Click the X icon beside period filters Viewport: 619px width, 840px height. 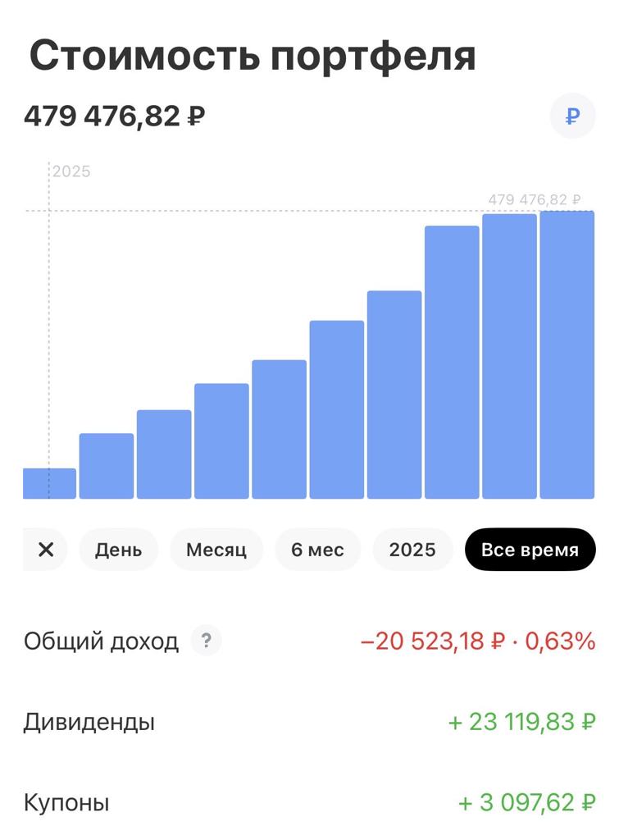pos(46,550)
